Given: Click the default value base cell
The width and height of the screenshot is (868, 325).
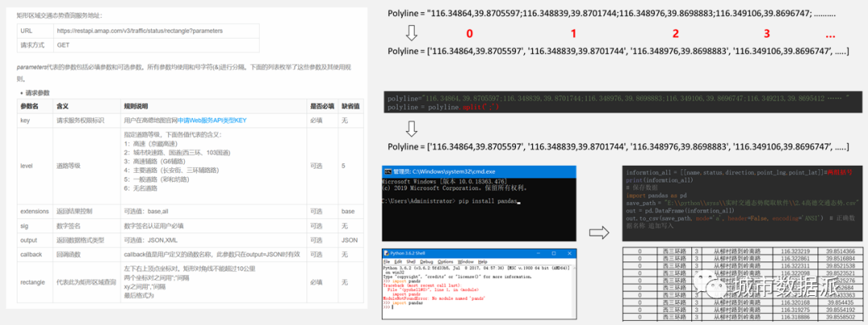Looking at the screenshot, I should click(x=350, y=212).
